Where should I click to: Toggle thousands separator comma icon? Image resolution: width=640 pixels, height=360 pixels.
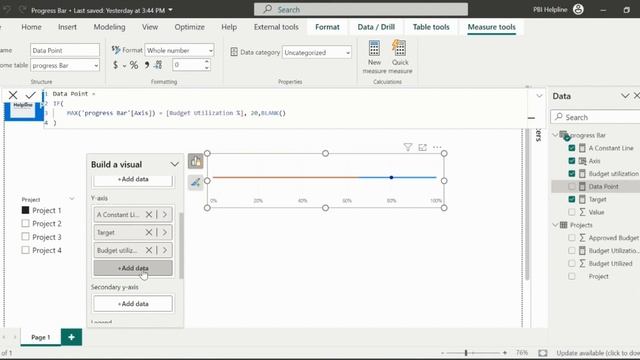[x=147, y=65]
